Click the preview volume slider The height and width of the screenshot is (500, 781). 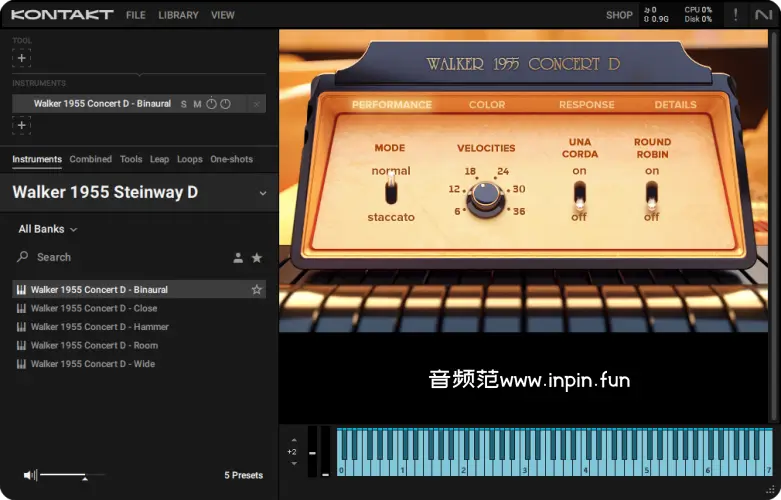[x=63, y=475]
